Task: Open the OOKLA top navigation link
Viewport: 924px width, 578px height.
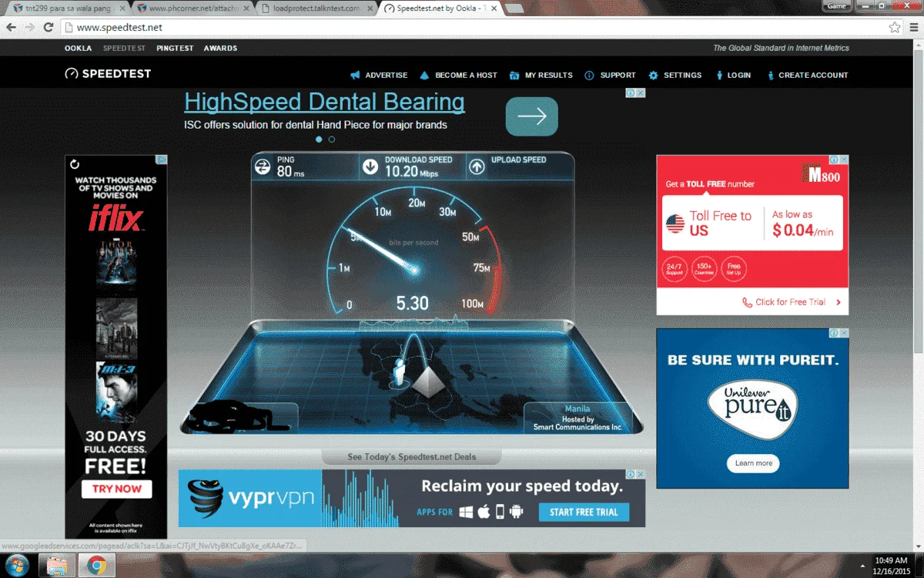Action: pos(78,48)
